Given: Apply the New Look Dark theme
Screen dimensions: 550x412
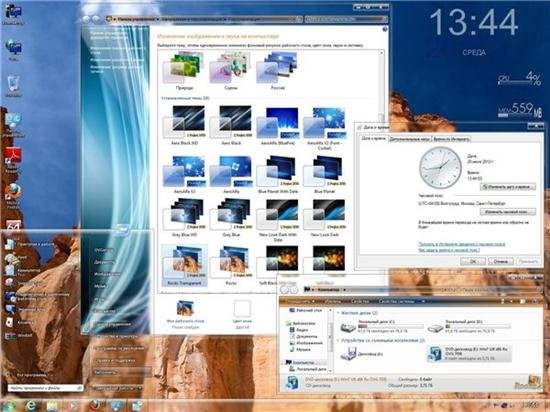Looking at the screenshot, I should (324, 217).
